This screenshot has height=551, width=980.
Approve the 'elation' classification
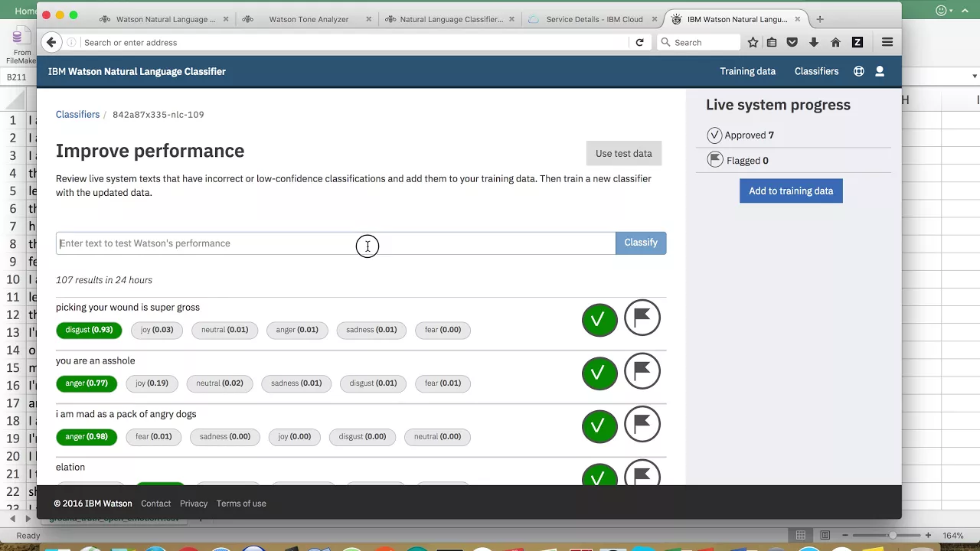click(x=599, y=474)
